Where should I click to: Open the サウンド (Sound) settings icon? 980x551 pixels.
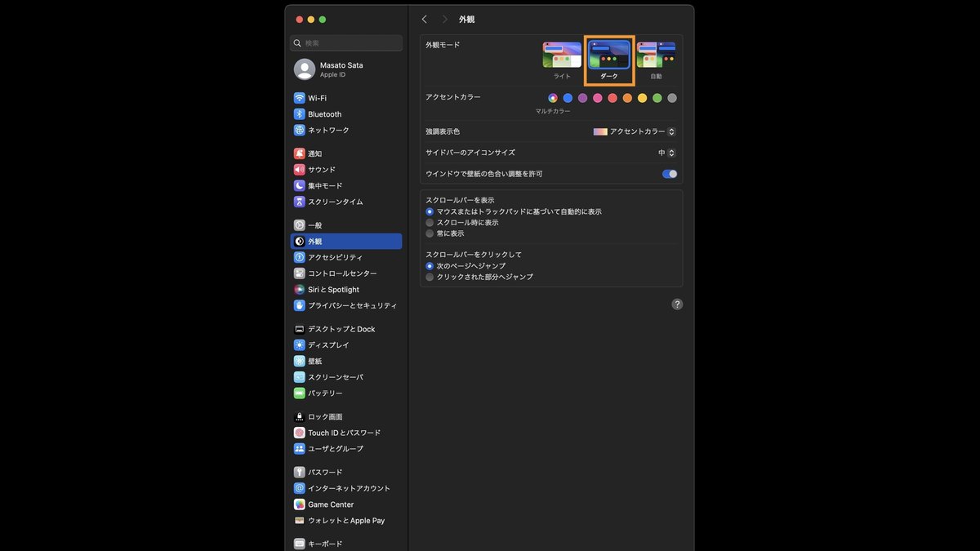click(300, 169)
